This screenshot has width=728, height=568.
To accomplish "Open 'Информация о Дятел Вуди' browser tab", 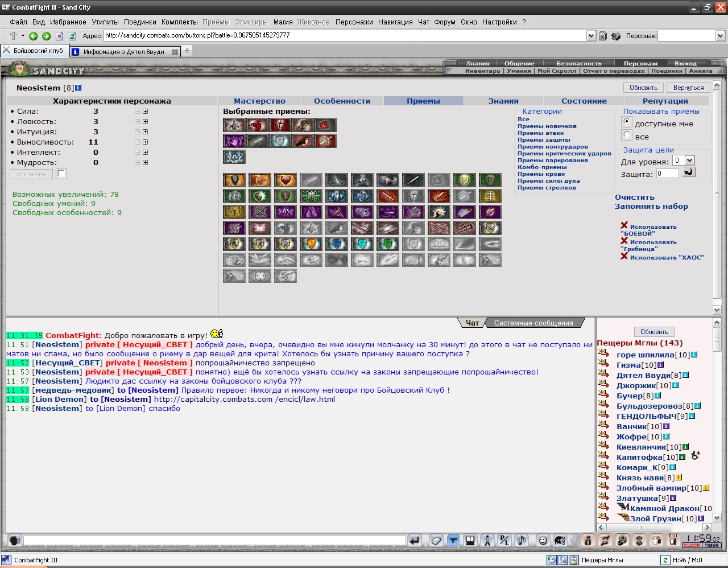I will pyautogui.click(x=124, y=51).
